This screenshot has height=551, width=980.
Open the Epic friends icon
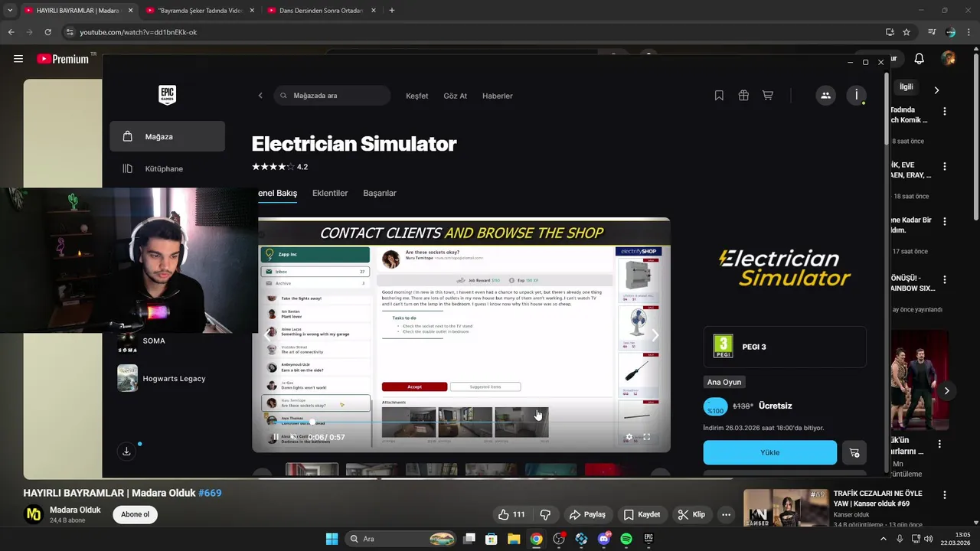click(x=825, y=96)
